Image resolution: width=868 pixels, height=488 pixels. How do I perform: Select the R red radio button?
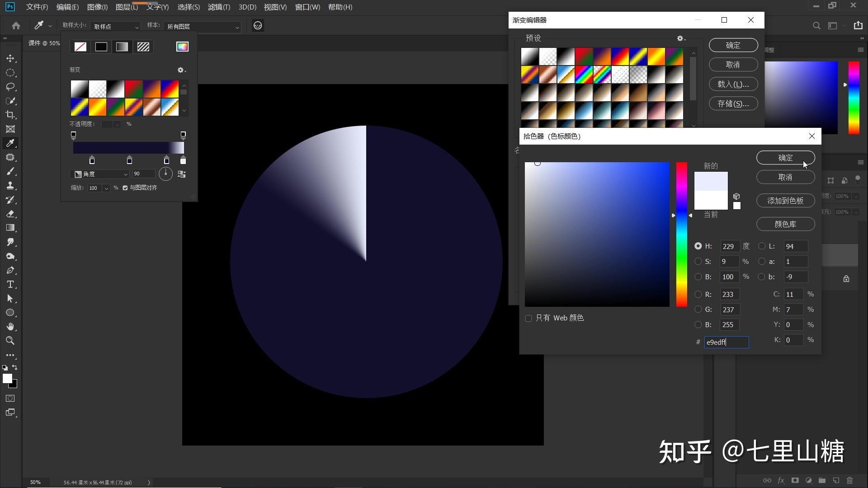click(698, 294)
